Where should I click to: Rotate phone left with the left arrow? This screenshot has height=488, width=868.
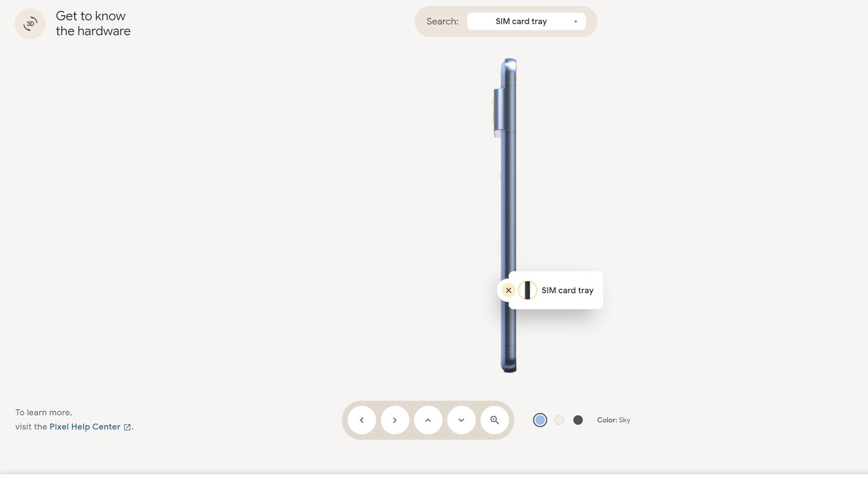point(362,420)
